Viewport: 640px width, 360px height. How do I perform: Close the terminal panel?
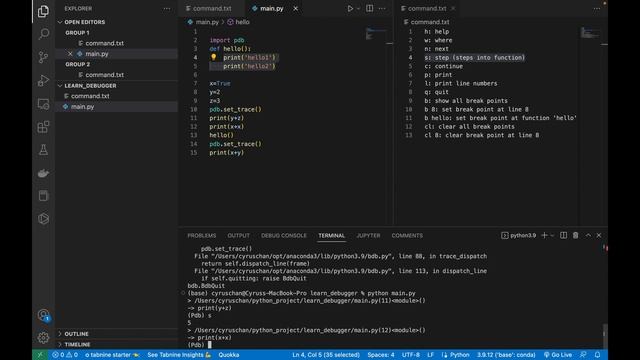(x=599, y=235)
